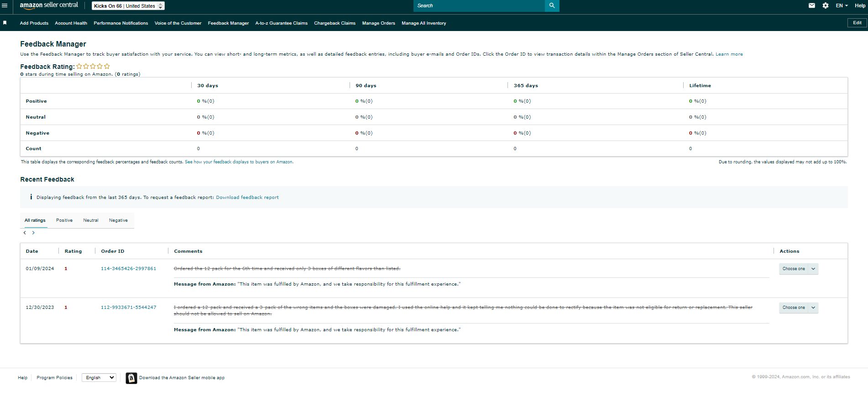
Task: Click struck-through comment about 12 pack sixth time
Action: pos(287,269)
